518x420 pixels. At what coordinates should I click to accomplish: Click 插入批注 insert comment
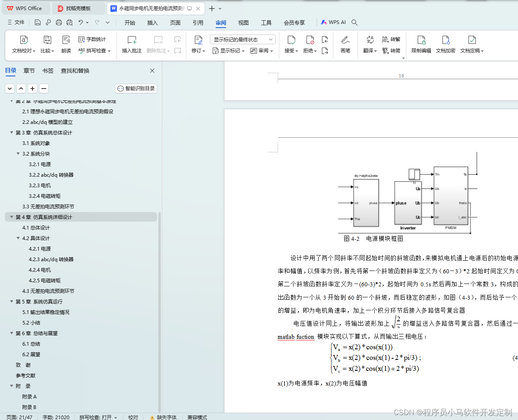click(x=132, y=44)
